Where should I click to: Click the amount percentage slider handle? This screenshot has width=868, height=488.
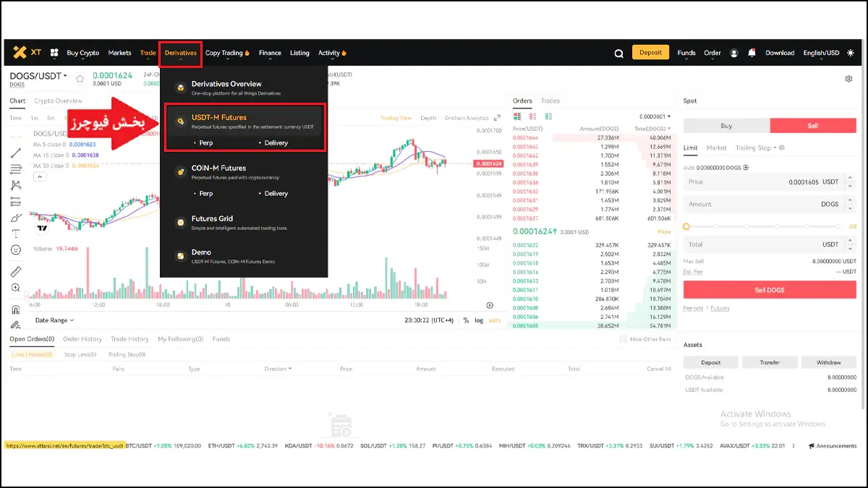(x=686, y=226)
